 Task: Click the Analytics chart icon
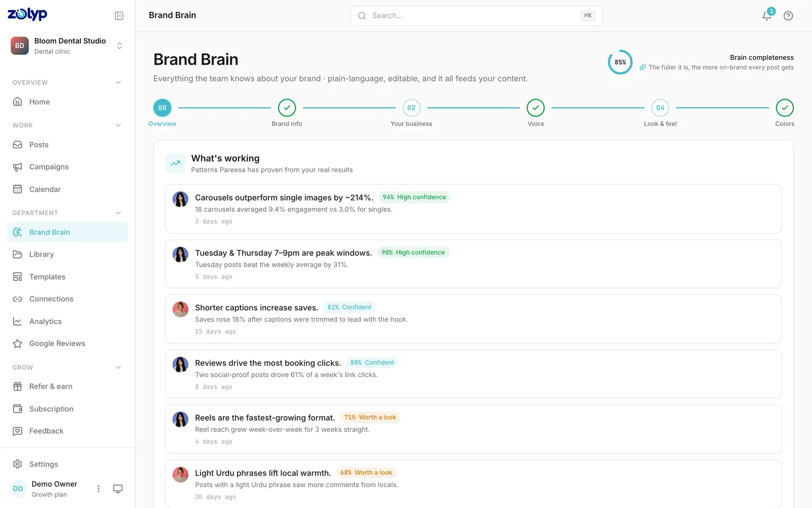18,322
